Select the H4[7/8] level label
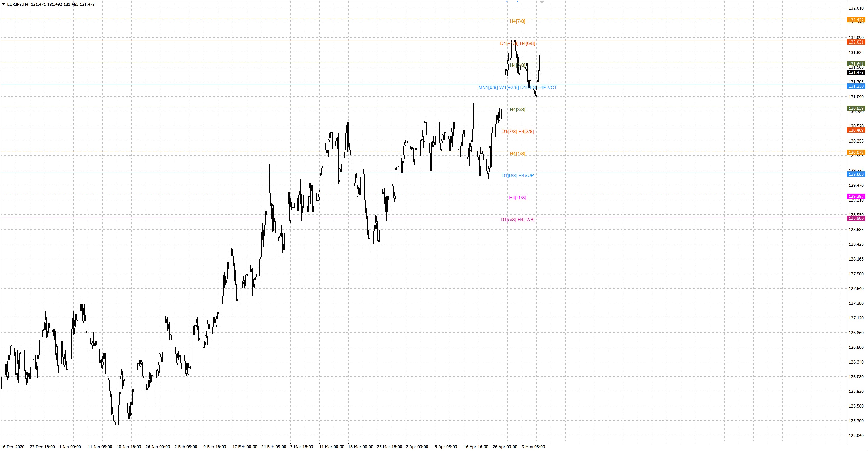Image resolution: width=868 pixels, height=451 pixels. coord(517,21)
